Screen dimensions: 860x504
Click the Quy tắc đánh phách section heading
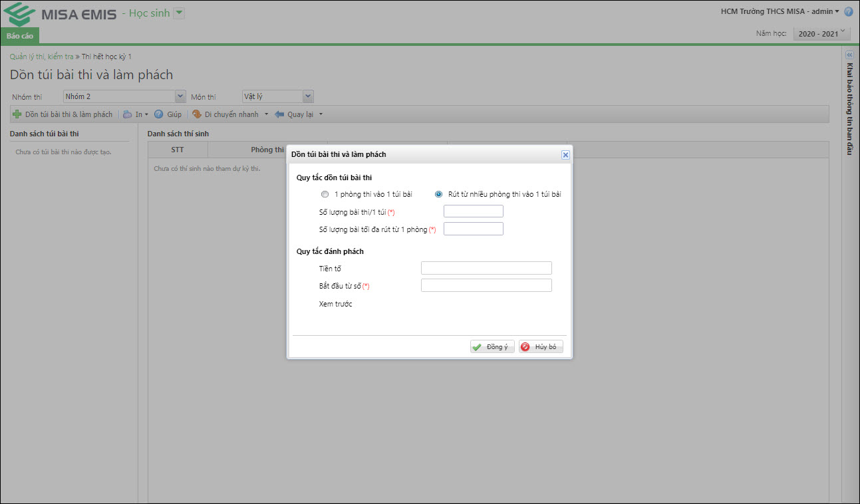coord(330,251)
